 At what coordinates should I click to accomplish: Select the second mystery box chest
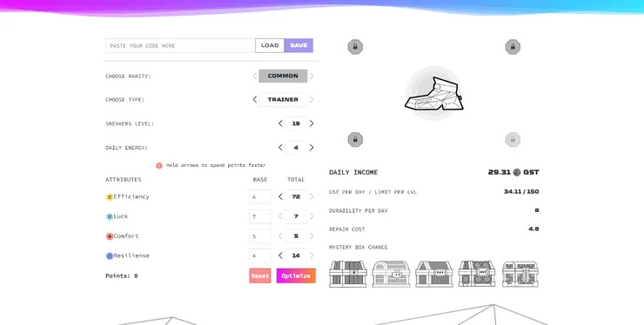391,274
